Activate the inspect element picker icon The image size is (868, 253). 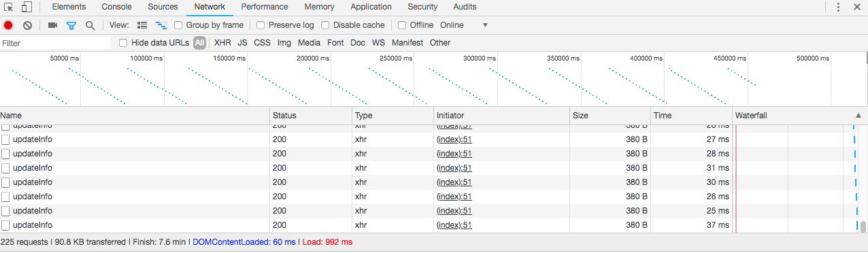9,7
